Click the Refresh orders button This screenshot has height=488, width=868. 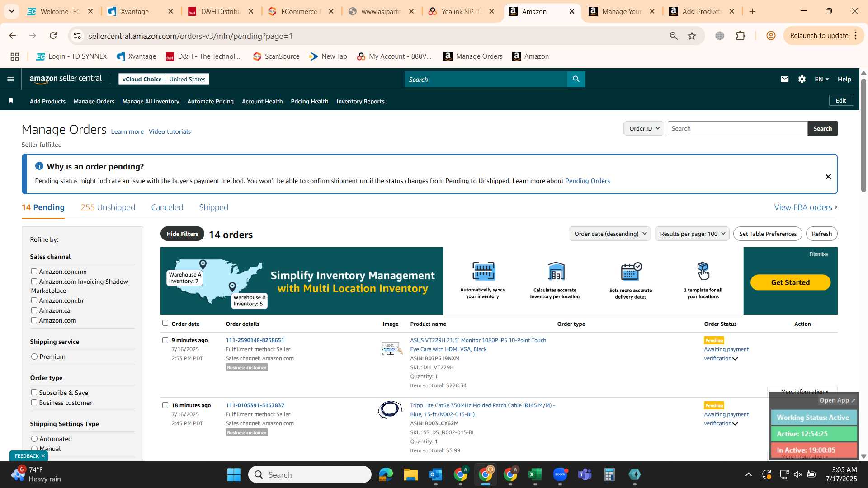pos(821,234)
